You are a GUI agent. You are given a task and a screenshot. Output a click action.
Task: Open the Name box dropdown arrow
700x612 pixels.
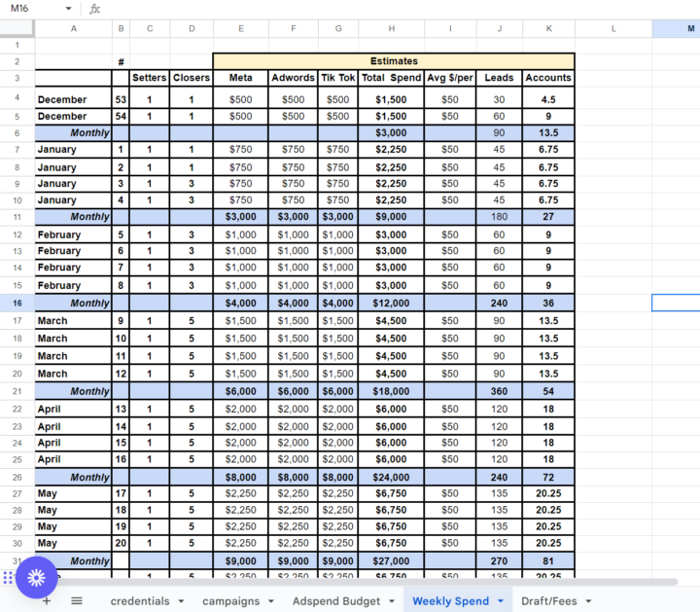[x=68, y=9]
